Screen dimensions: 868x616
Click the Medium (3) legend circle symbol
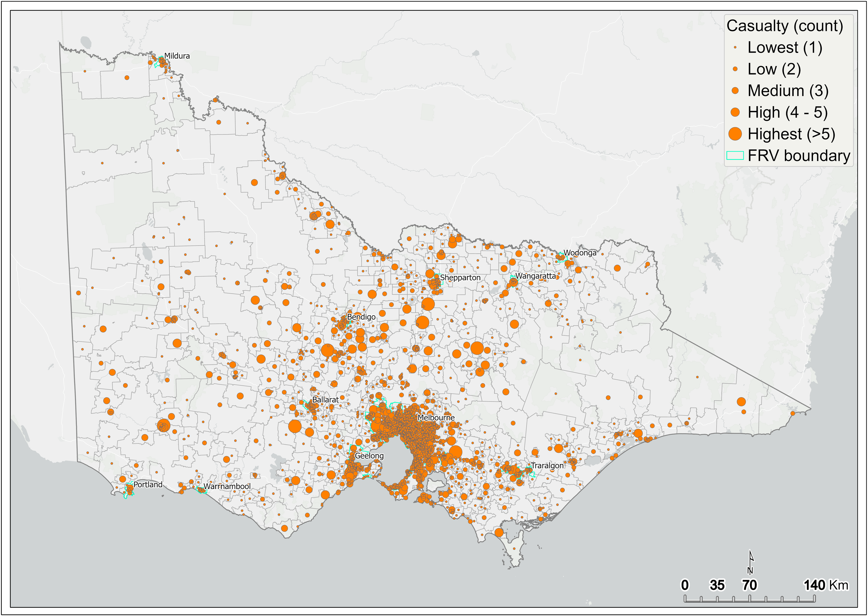click(x=735, y=91)
